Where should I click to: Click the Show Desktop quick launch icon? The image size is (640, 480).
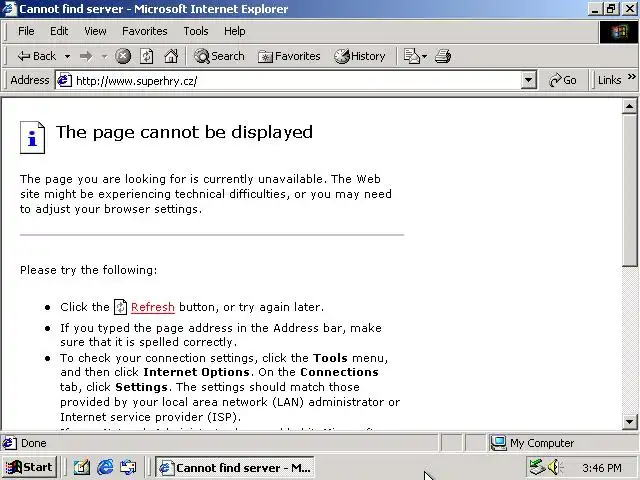82,467
